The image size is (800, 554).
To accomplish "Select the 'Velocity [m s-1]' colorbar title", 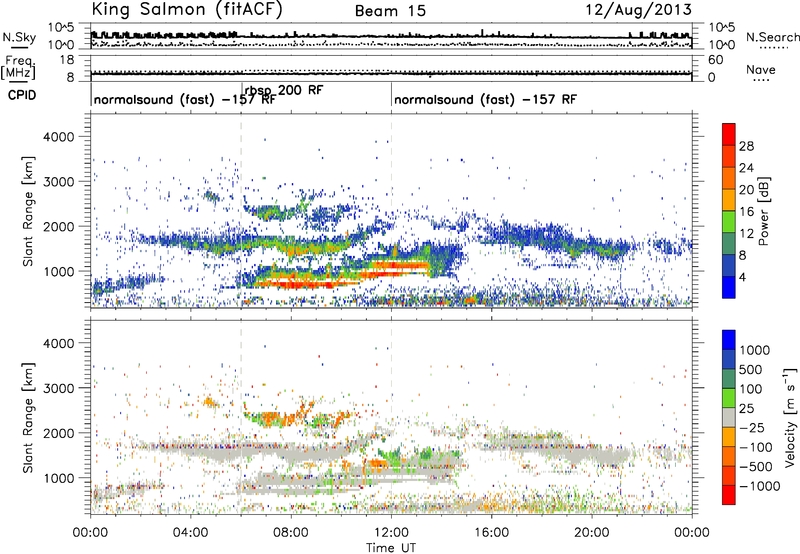I will click(790, 417).
